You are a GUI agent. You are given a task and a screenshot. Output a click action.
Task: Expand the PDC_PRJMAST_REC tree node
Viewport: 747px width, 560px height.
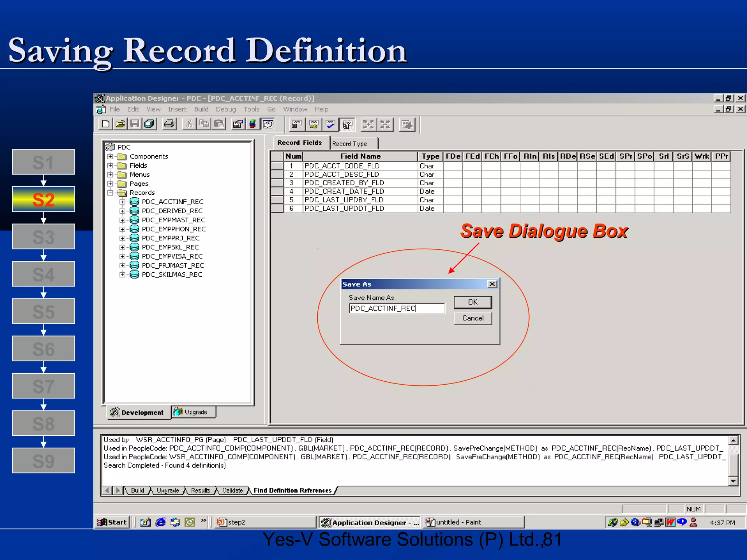click(x=122, y=265)
